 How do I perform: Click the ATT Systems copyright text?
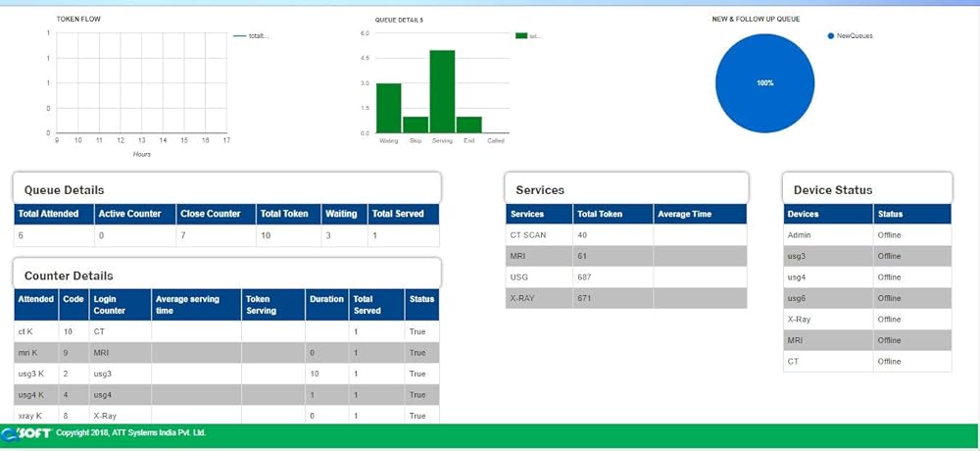tap(130, 432)
